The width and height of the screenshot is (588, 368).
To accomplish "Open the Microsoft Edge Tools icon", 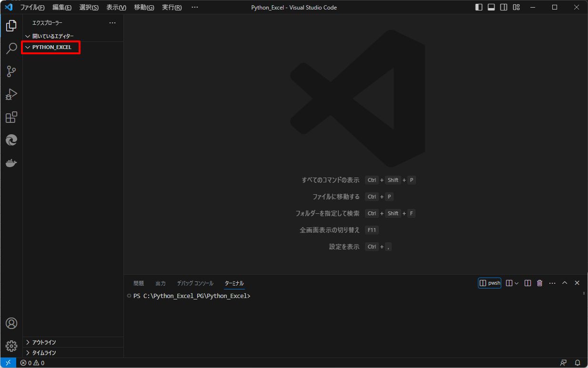I will point(11,140).
